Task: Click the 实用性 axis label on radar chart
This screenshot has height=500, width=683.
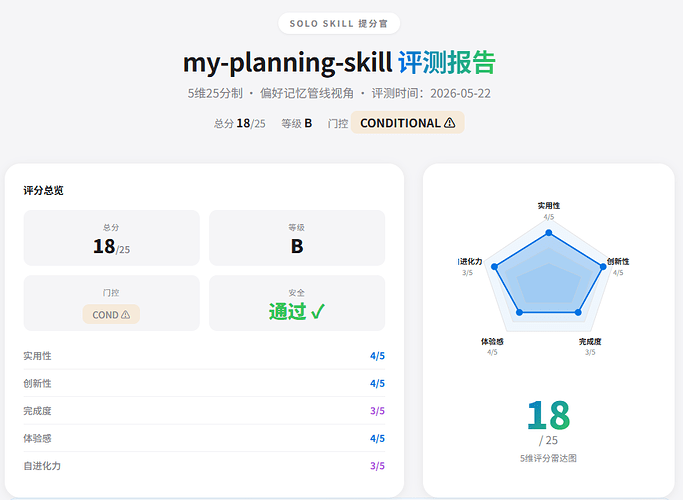Action: click(x=549, y=206)
